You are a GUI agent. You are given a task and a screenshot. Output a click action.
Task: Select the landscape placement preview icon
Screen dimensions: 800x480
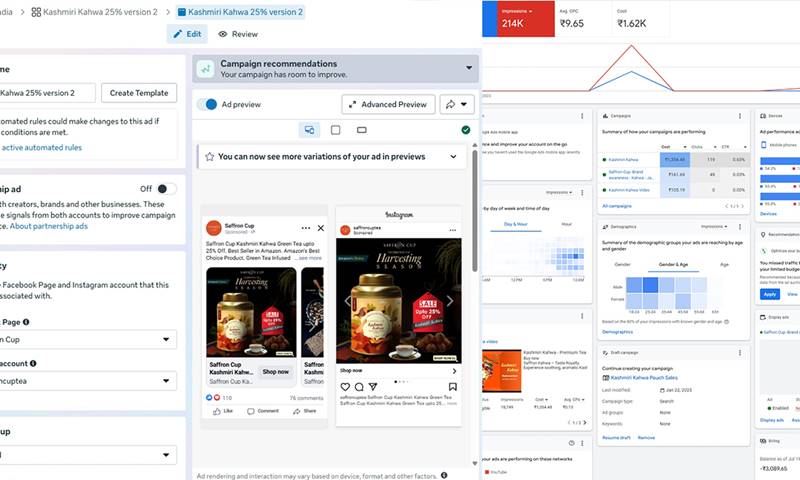pyautogui.click(x=362, y=130)
